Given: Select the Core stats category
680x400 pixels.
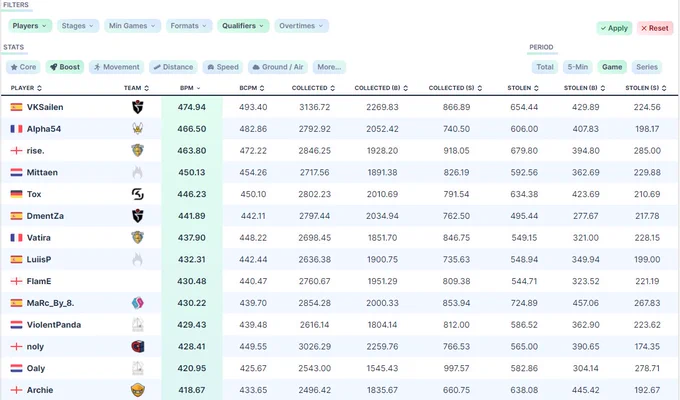Looking at the screenshot, I should pyautogui.click(x=23, y=67).
